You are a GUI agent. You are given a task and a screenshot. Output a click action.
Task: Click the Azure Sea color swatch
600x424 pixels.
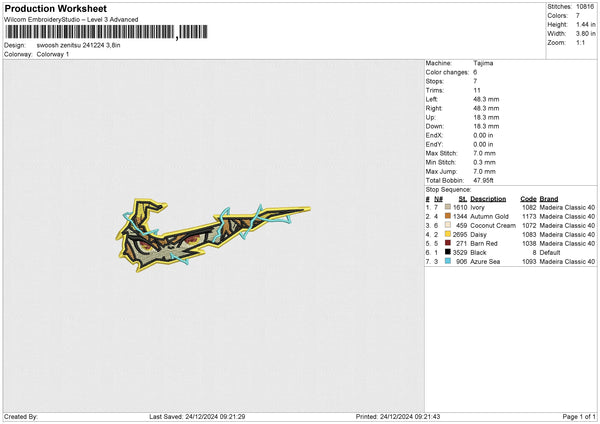pyautogui.click(x=448, y=261)
